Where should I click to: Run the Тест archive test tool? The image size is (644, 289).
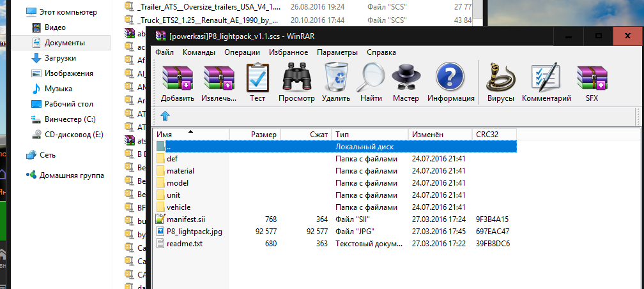pos(257,77)
